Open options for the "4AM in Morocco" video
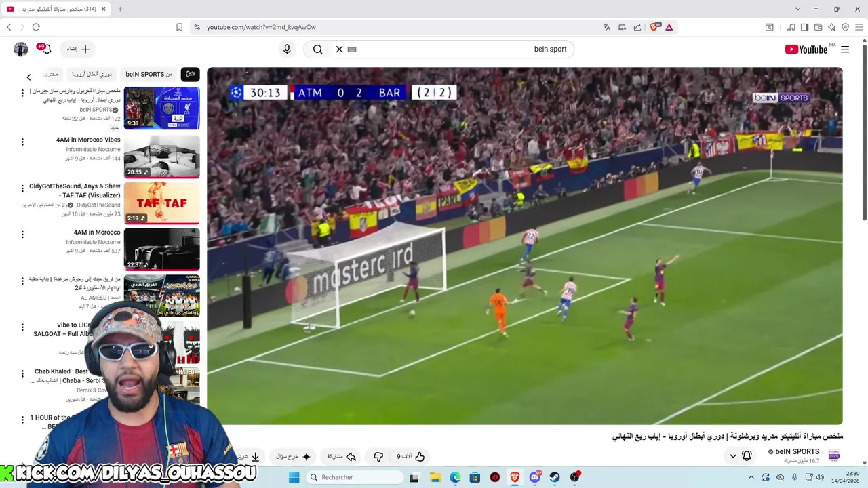Viewport: 868px width, 488px height. [22, 235]
